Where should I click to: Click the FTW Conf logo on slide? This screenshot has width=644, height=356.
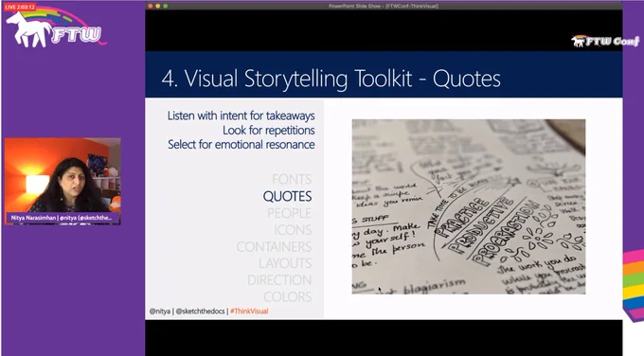(605, 41)
